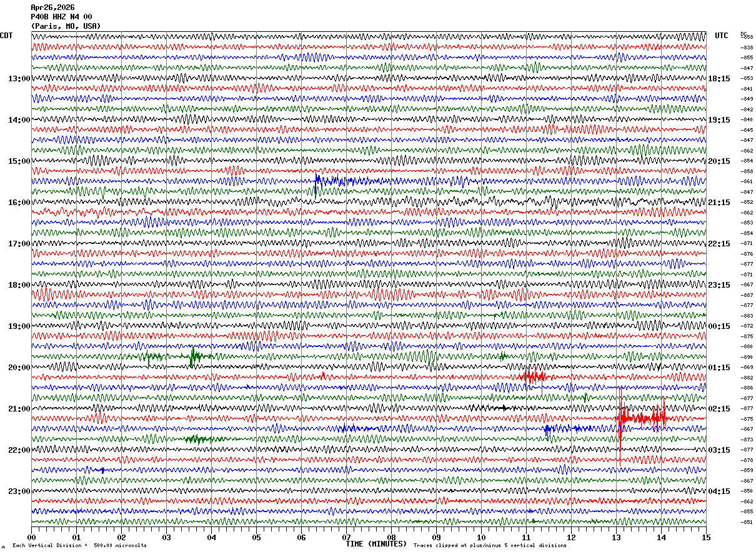The image size is (756, 554).
Task: Click the 04:15 UTC time label
Action: coord(719,491)
